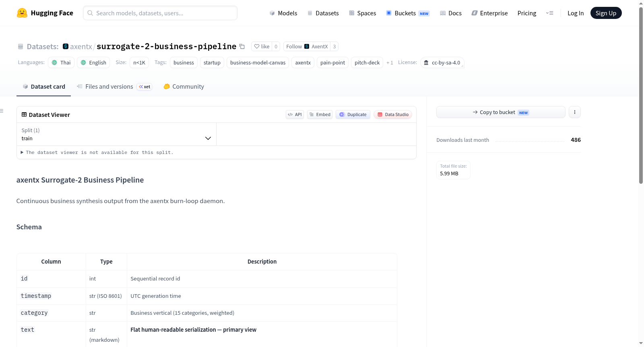The height and width of the screenshot is (347, 644).
Task: Click the surrogate-2-business-pipeline dataset title
Action: click(166, 46)
